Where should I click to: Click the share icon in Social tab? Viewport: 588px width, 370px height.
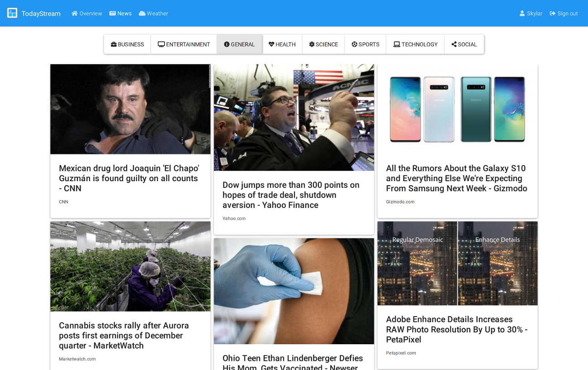pyautogui.click(x=454, y=44)
